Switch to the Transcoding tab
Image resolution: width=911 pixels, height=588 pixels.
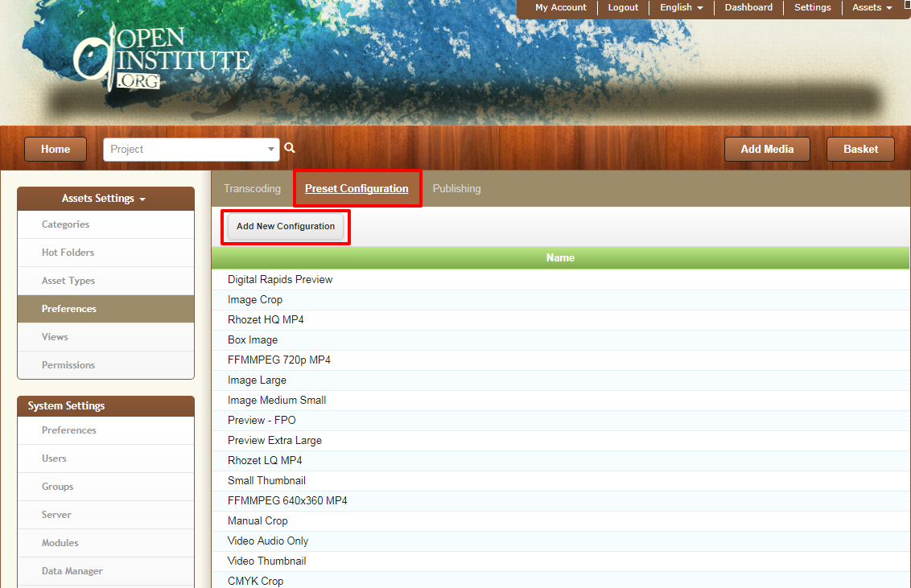(x=252, y=189)
